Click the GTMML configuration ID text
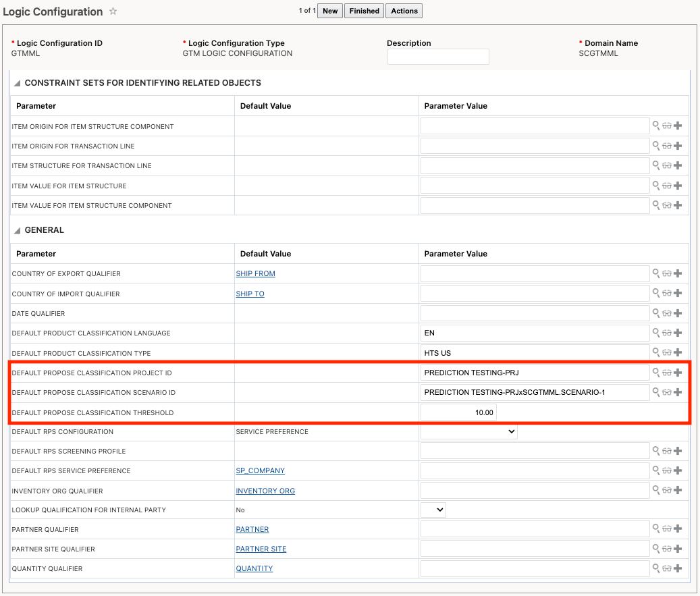This screenshot has height=596, width=700. click(26, 53)
